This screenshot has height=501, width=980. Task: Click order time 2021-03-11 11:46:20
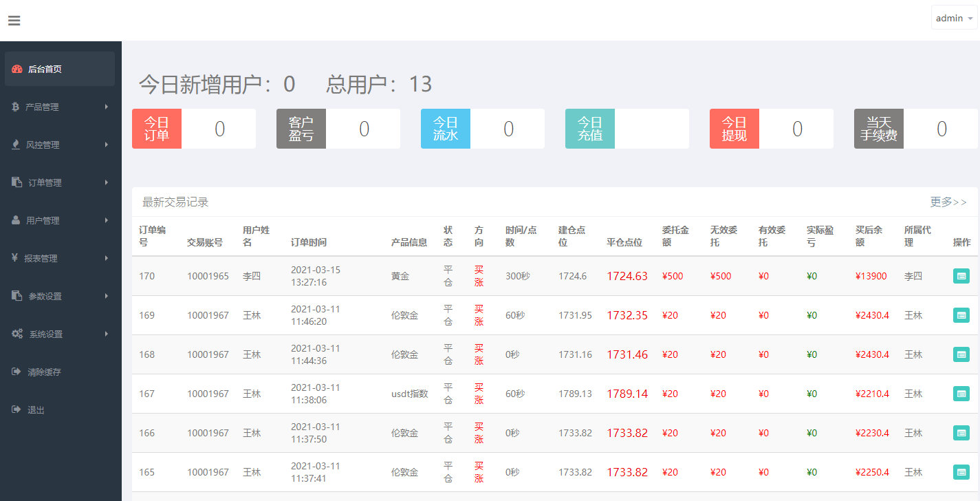316,315
